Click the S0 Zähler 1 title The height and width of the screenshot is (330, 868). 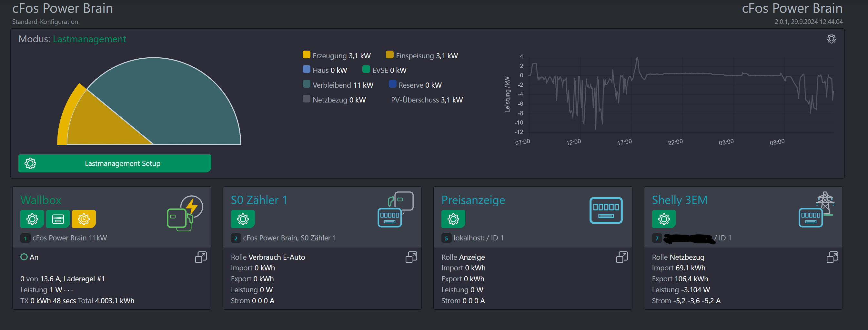tap(259, 200)
